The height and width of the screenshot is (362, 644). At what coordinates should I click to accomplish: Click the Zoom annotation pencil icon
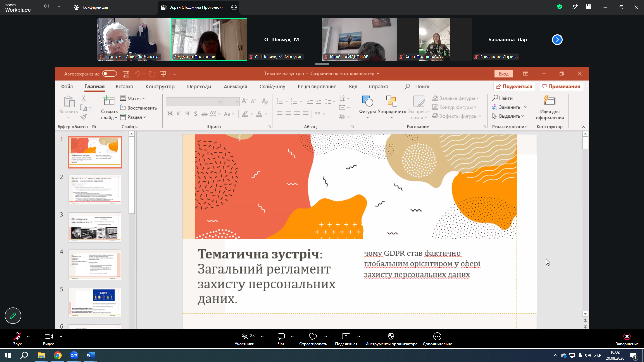tap(13, 316)
